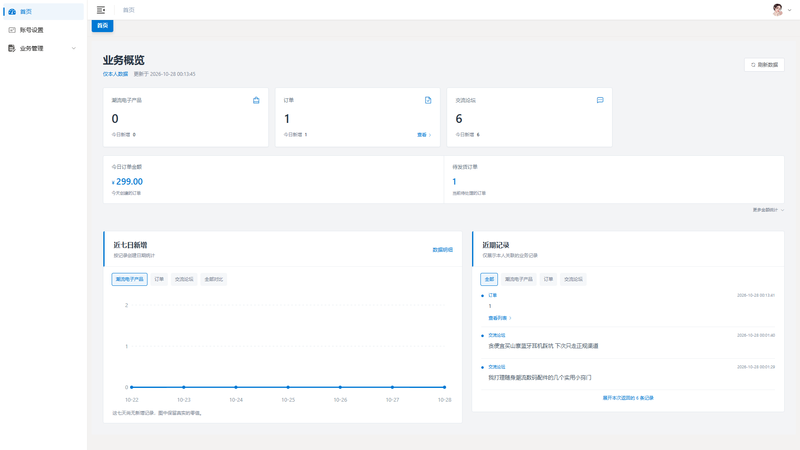Click the 首页 dashboard icon in sidebar
The image size is (800, 450).
pyautogui.click(x=12, y=11)
